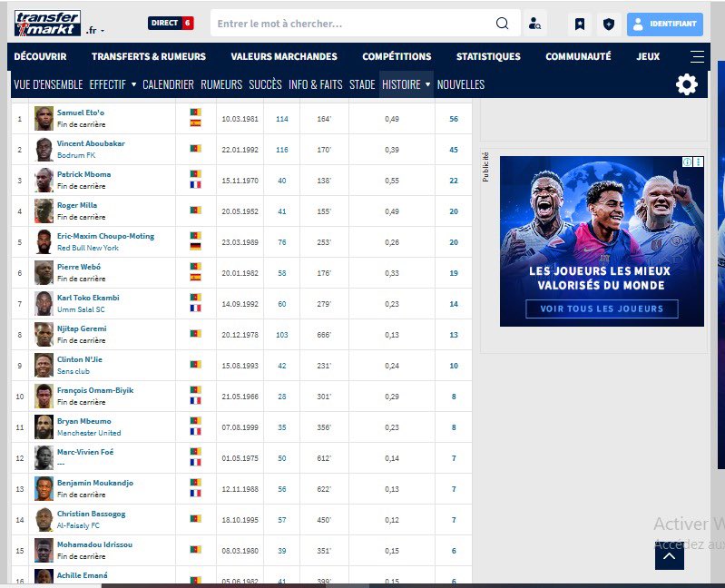Image resolution: width=725 pixels, height=588 pixels.
Task: Open Bryan Mbeumo player profile
Action: [x=83, y=421]
